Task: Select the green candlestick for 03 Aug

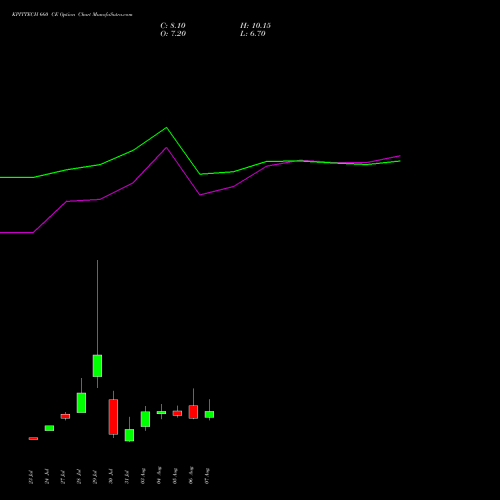Action: coord(145,419)
